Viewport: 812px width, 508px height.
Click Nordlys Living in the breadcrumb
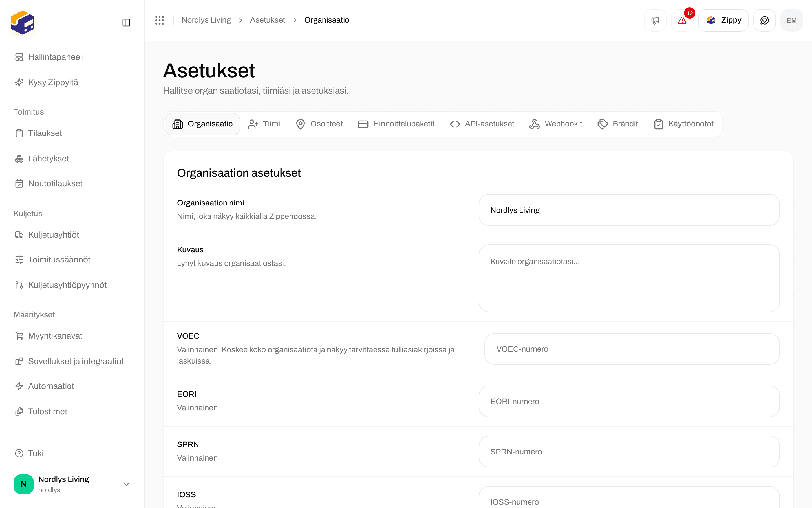click(x=206, y=20)
